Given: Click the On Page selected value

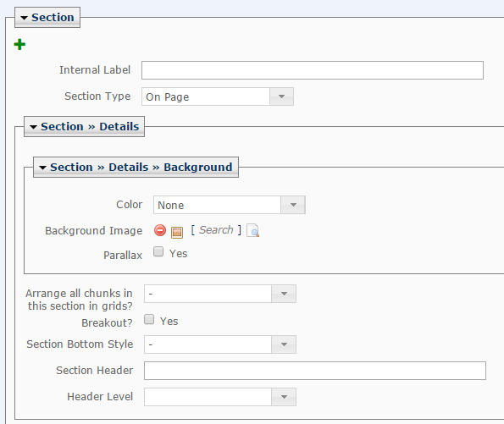Looking at the screenshot, I should (168, 97).
